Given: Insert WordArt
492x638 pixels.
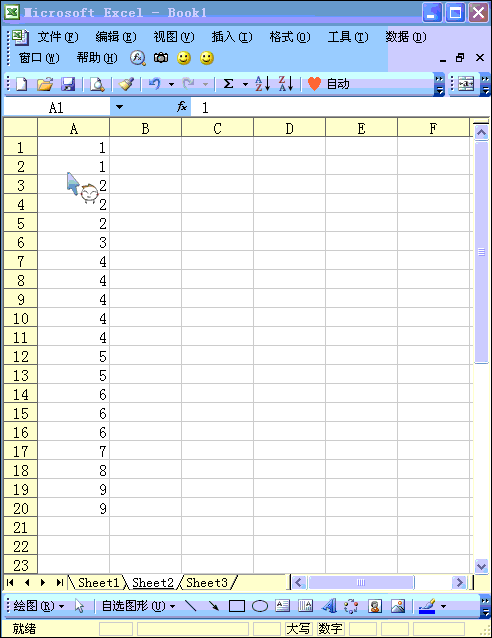Looking at the screenshot, I should pyautogui.click(x=329, y=606).
